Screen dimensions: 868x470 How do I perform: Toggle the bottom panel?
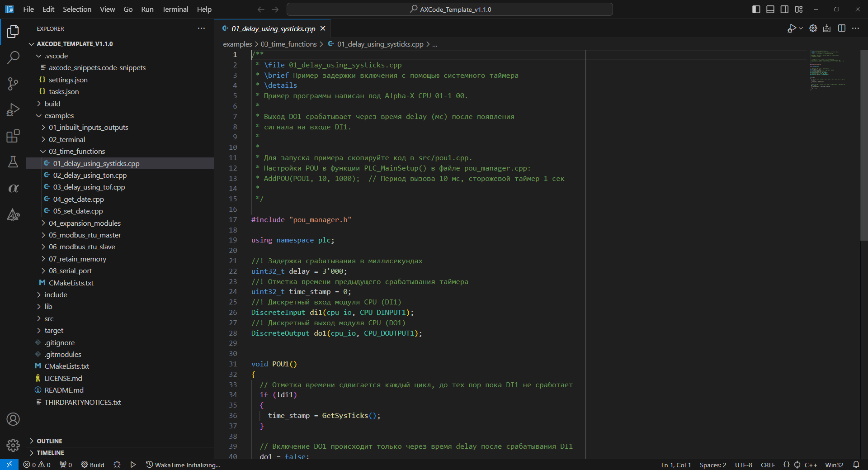point(770,9)
